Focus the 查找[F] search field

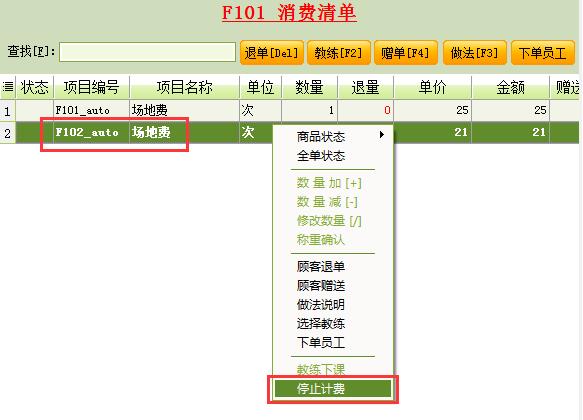pyautogui.click(x=147, y=52)
